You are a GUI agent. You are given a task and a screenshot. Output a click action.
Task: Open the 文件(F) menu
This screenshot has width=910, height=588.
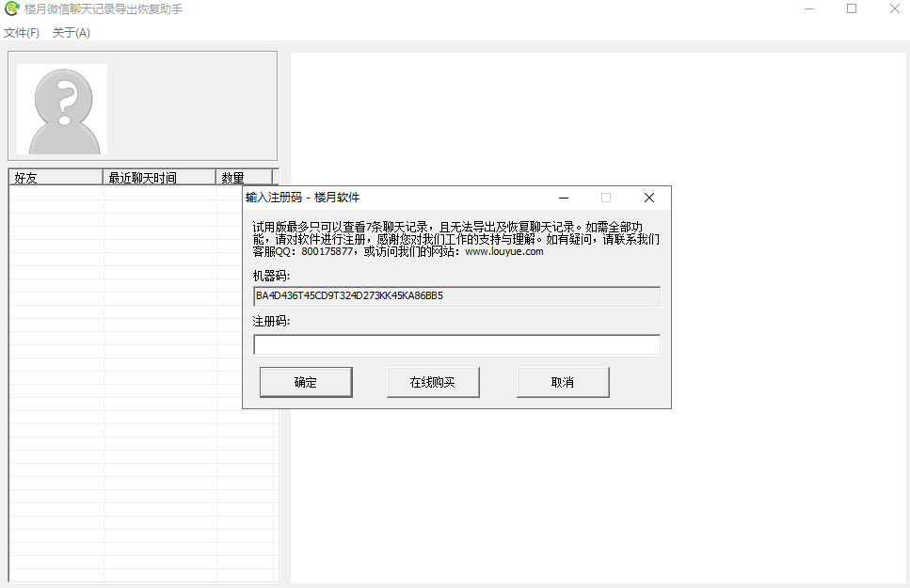point(22,33)
